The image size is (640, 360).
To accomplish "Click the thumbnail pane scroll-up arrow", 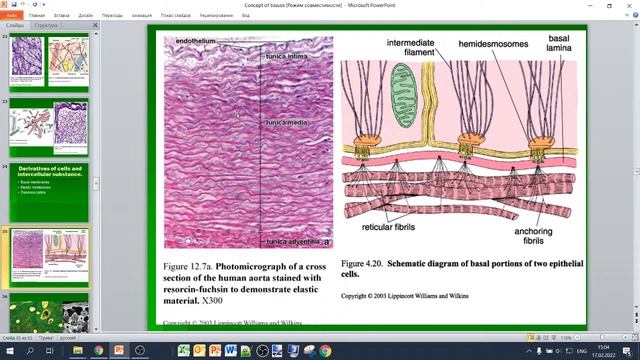I will point(96,34).
